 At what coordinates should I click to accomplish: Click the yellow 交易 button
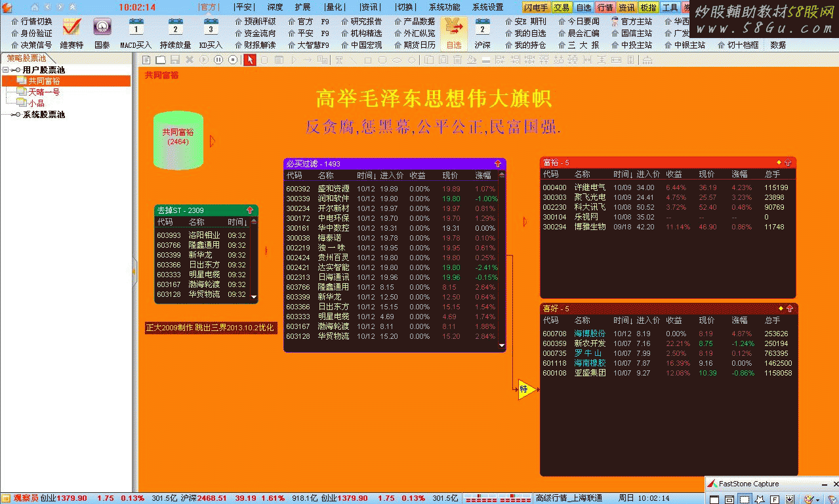[561, 7]
